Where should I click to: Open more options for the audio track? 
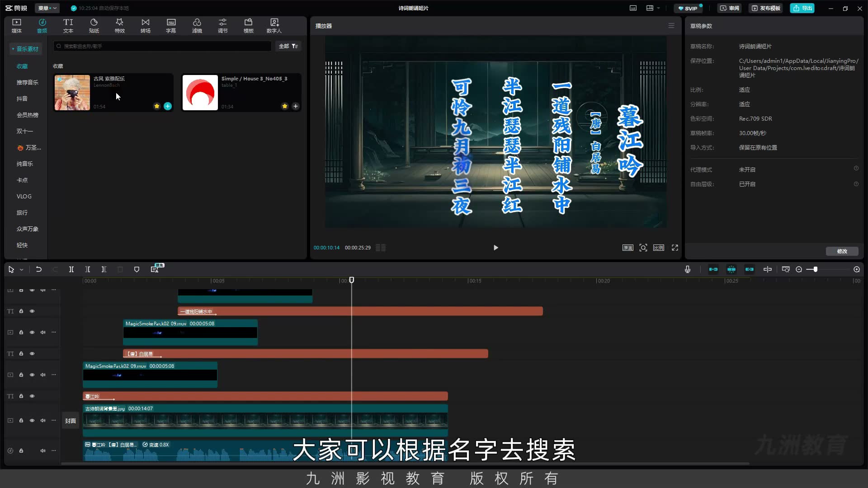coord(54,450)
